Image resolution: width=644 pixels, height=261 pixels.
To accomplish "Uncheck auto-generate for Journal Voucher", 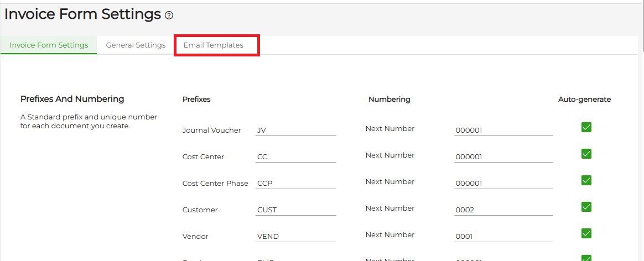I will 586,127.
